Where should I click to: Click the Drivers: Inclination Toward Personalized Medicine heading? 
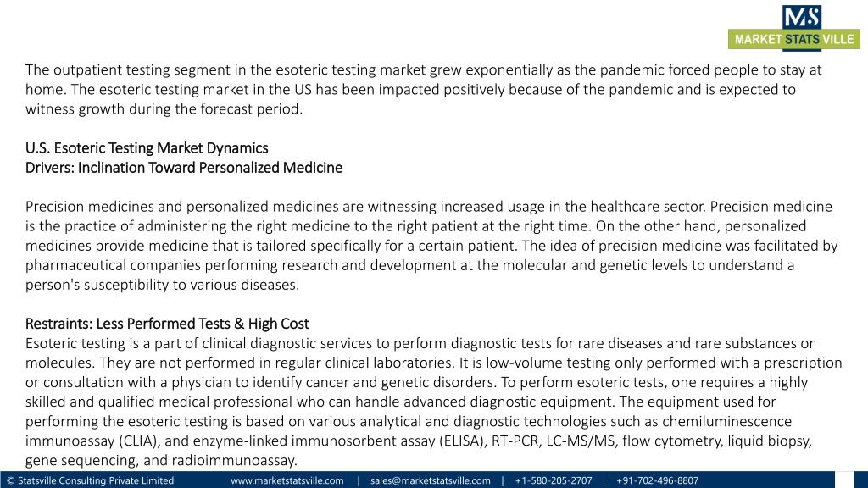184,168
